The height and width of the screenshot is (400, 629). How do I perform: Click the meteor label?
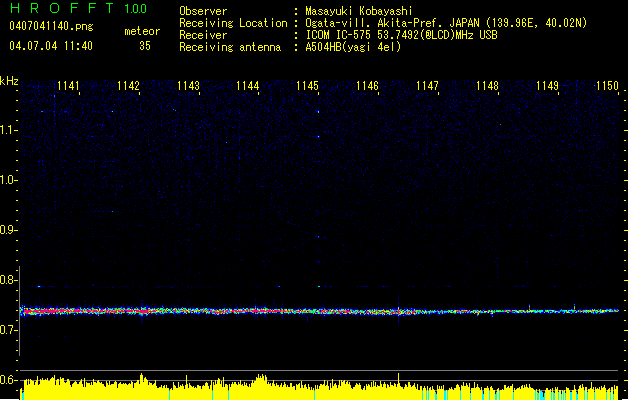(142, 31)
